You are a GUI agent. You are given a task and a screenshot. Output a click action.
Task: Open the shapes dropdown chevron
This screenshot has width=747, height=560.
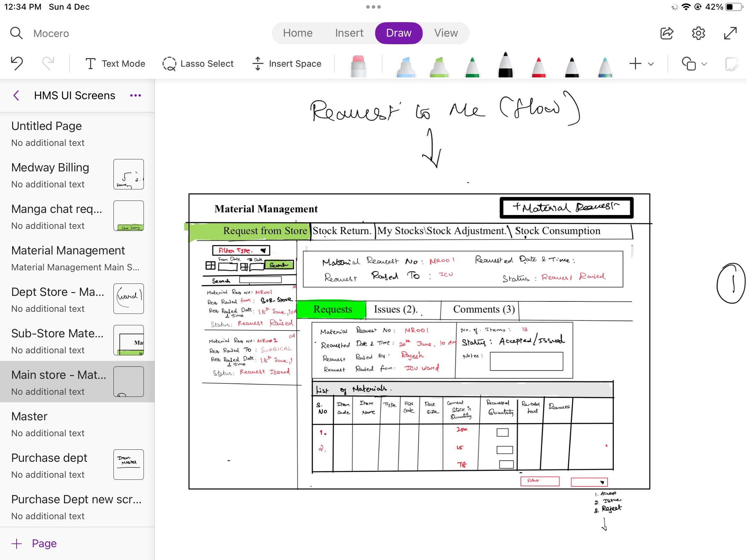click(704, 64)
